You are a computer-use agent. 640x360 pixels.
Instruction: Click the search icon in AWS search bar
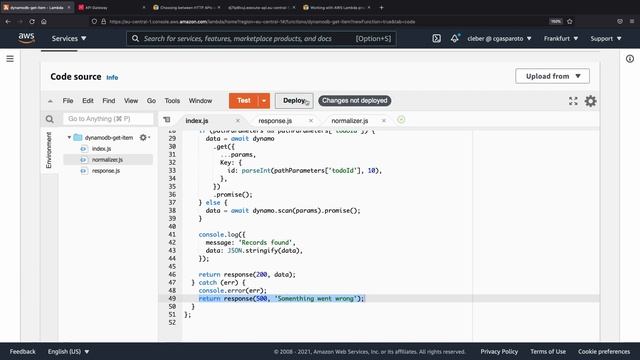pyautogui.click(x=135, y=39)
